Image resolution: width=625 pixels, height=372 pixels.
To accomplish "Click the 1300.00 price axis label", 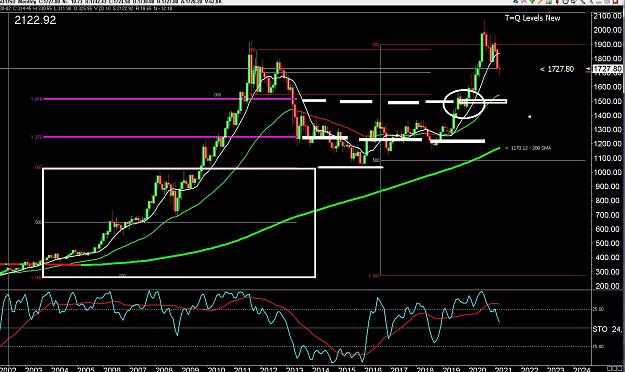I will click(607, 130).
